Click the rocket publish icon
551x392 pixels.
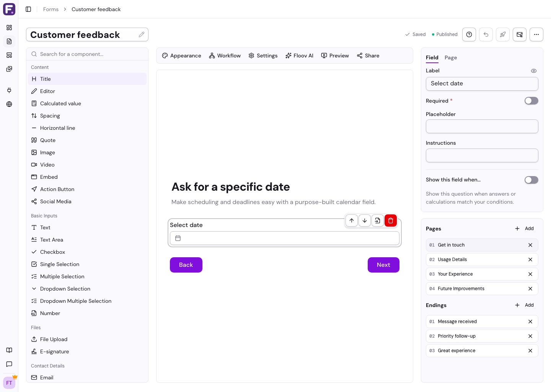tap(503, 34)
